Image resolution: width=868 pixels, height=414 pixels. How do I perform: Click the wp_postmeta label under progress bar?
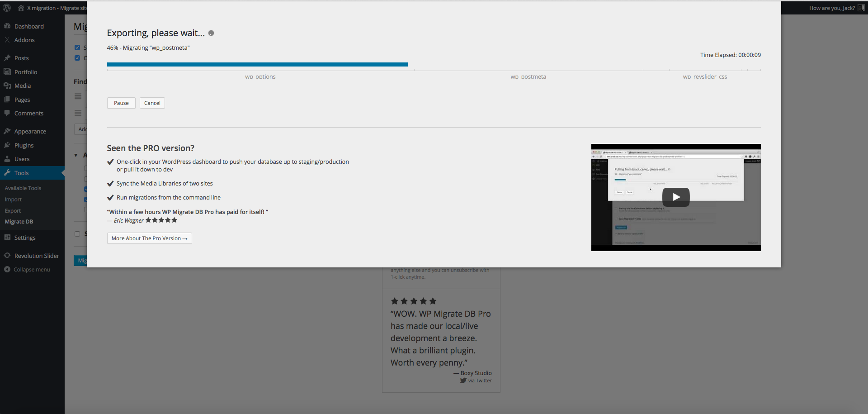coord(528,77)
